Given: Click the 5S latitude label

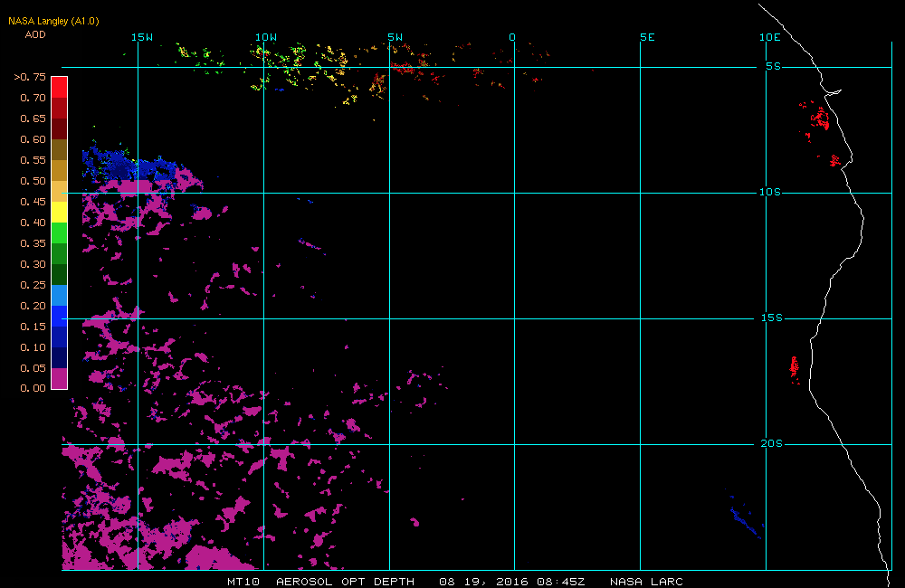Looking at the screenshot, I should [x=772, y=66].
